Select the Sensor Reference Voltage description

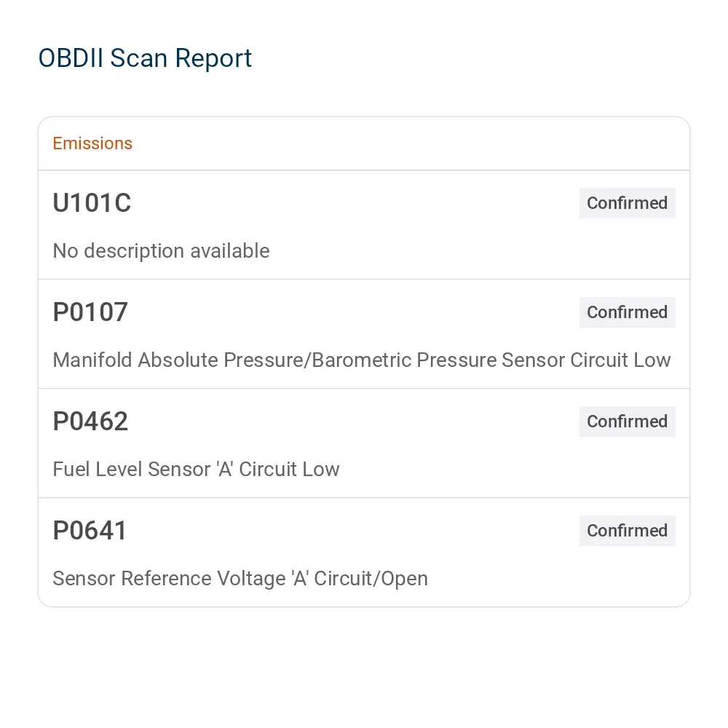(x=240, y=579)
